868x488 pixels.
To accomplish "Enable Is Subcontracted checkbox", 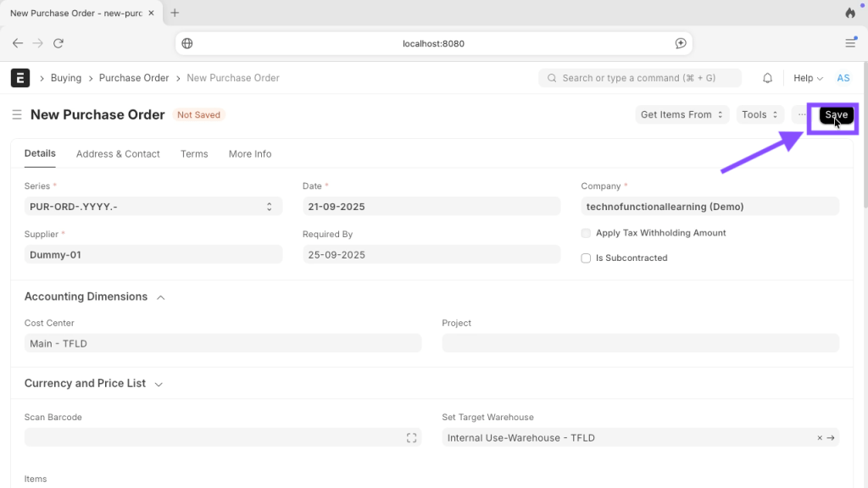I will [586, 258].
